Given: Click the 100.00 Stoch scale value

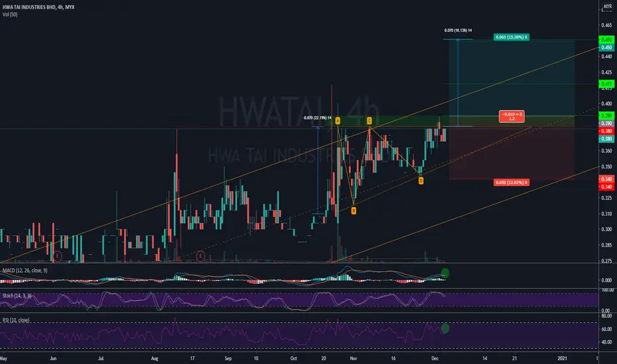Looking at the screenshot, I should coord(608,290).
